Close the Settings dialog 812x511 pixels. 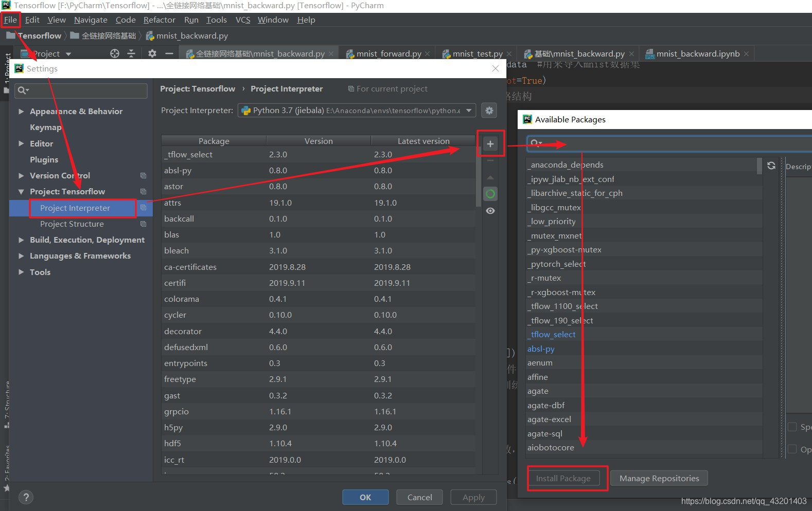495,68
